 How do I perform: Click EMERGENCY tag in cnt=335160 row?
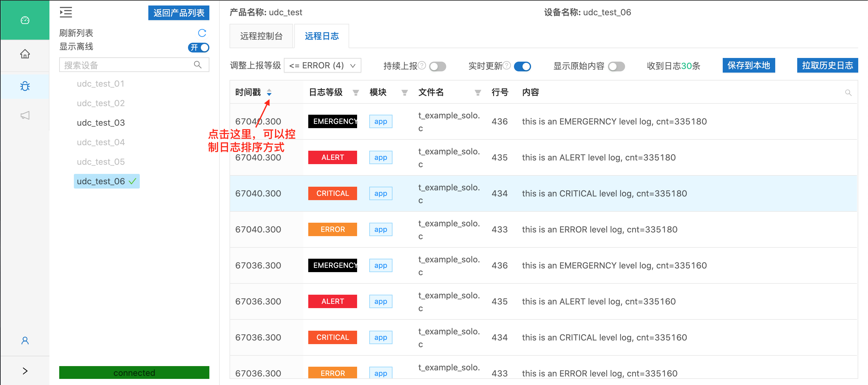pos(333,265)
